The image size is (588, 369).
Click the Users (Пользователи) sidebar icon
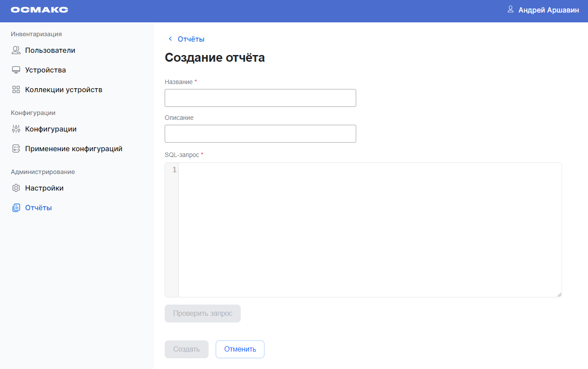click(16, 51)
